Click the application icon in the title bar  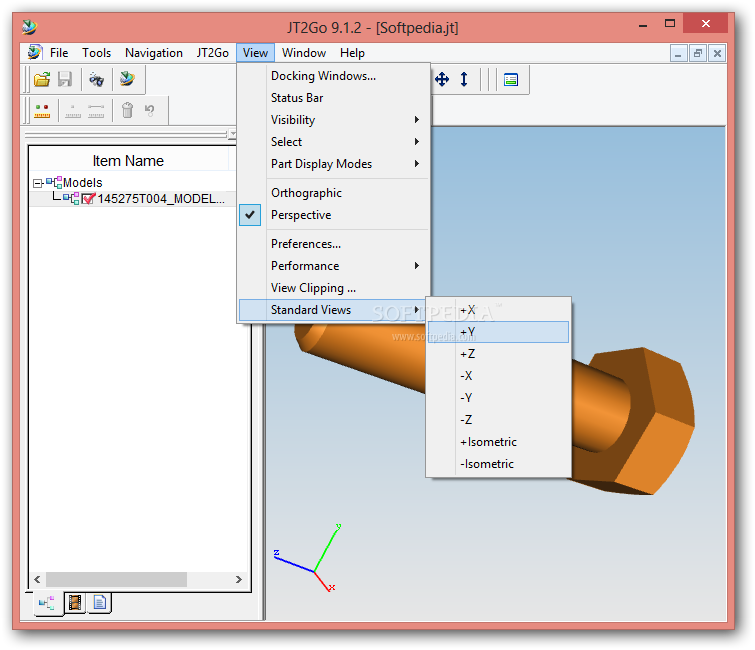pyautogui.click(x=29, y=27)
